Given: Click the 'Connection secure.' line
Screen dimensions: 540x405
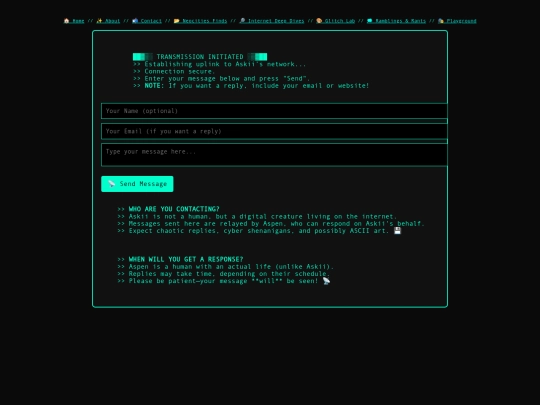Looking at the screenshot, I should (x=174, y=71).
